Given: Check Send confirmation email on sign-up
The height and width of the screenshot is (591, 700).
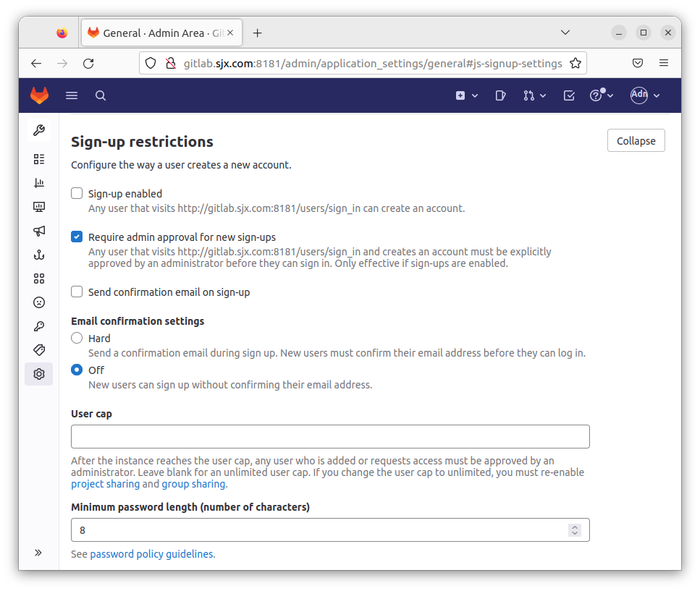Looking at the screenshot, I should tap(77, 292).
